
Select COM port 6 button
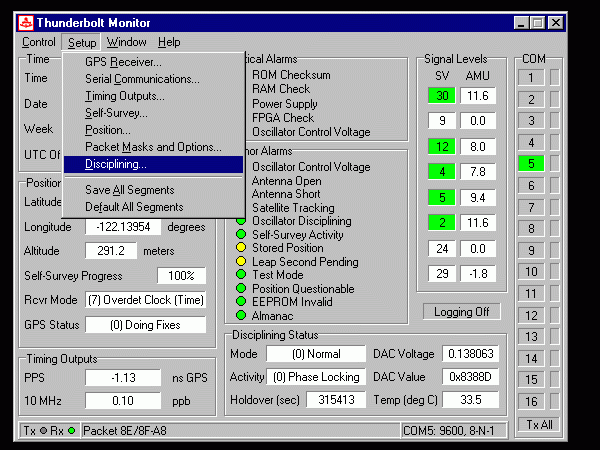click(x=531, y=186)
